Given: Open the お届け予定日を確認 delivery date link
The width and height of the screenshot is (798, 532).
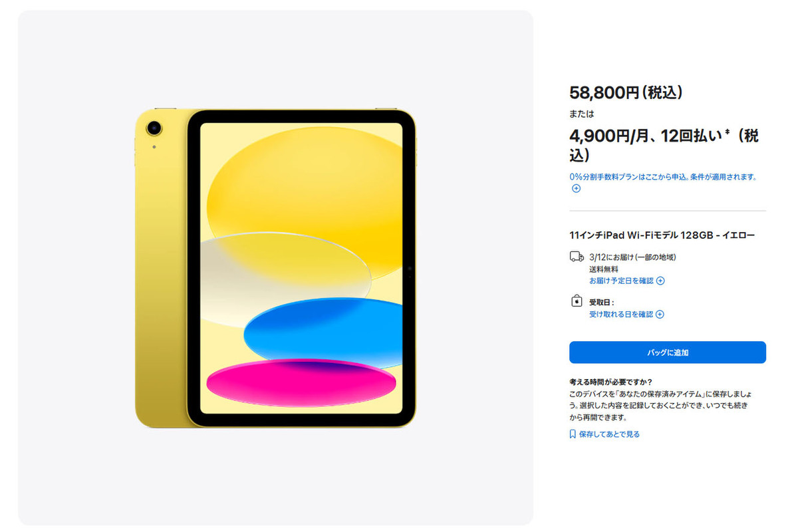Looking at the screenshot, I should point(621,281).
